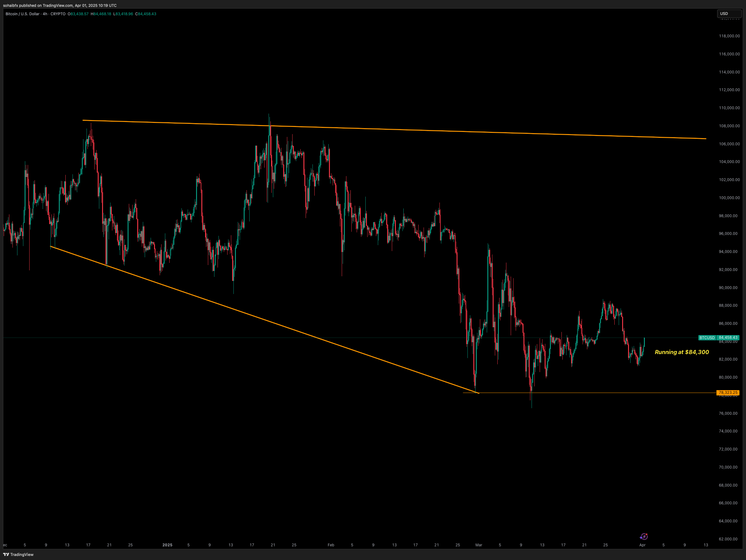Click the Apr label on time axis
Viewport: 746px width, 560px height.
[x=642, y=545]
